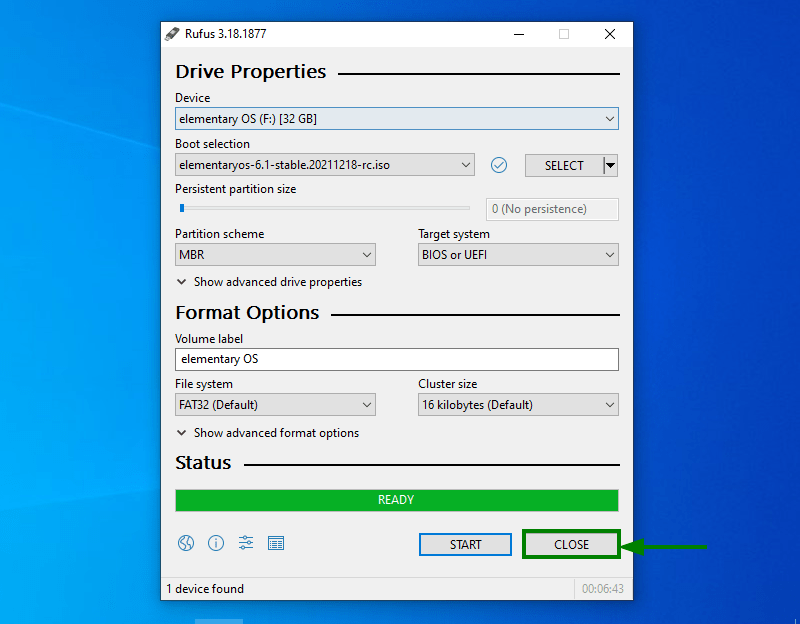This screenshot has height=624, width=800.
Task: Change the FAT32 file system selection
Action: tap(366, 404)
